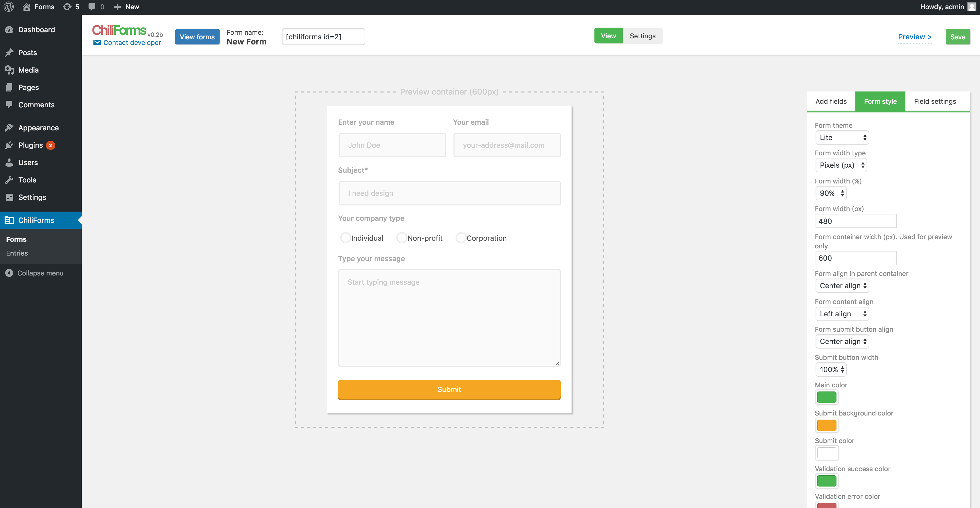Switch to the Settings toggle
Screen dimensions: 980x508
click(642, 36)
